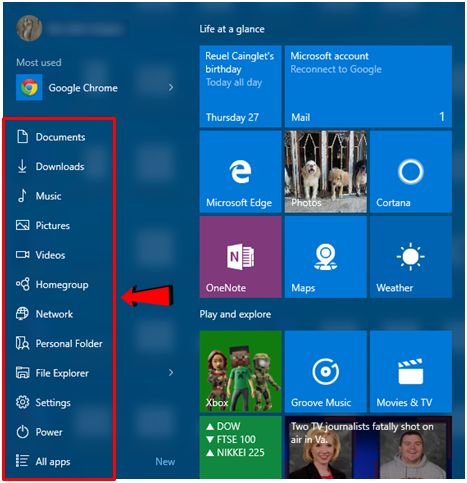This screenshot has height=483, width=467.
Task: Click the Google Chrome label under Most used
Action: 83,88
